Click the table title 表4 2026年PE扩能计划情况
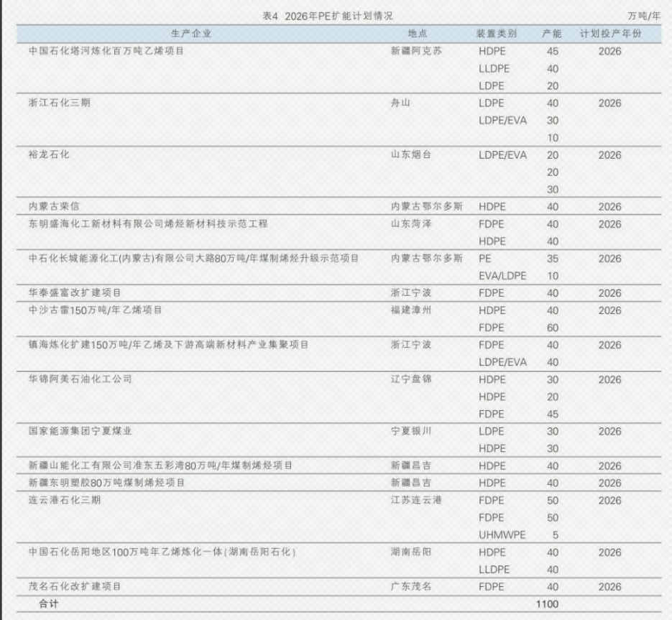 (x=328, y=16)
